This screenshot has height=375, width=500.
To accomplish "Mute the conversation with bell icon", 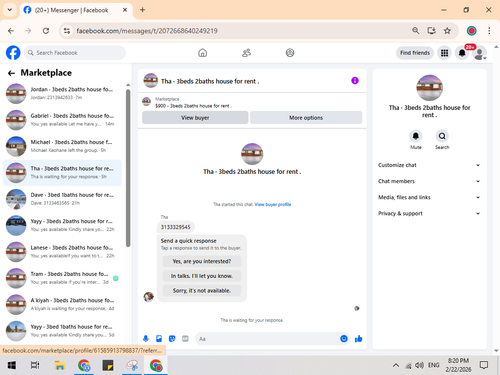I will click(416, 136).
